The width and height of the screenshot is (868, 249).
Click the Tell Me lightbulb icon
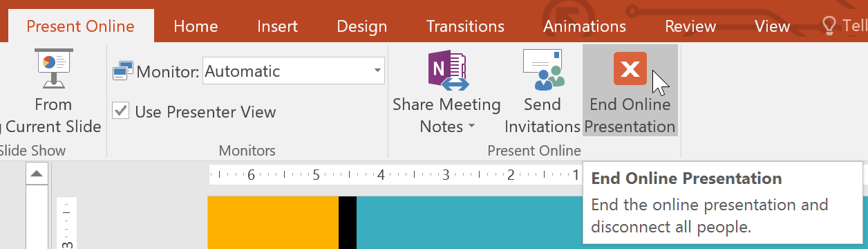click(829, 26)
